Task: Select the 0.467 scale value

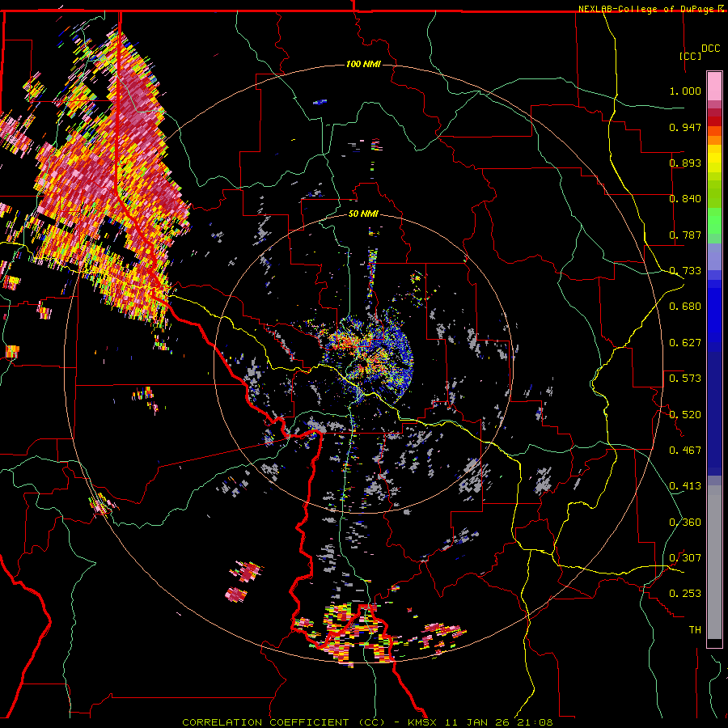Action: click(x=685, y=451)
